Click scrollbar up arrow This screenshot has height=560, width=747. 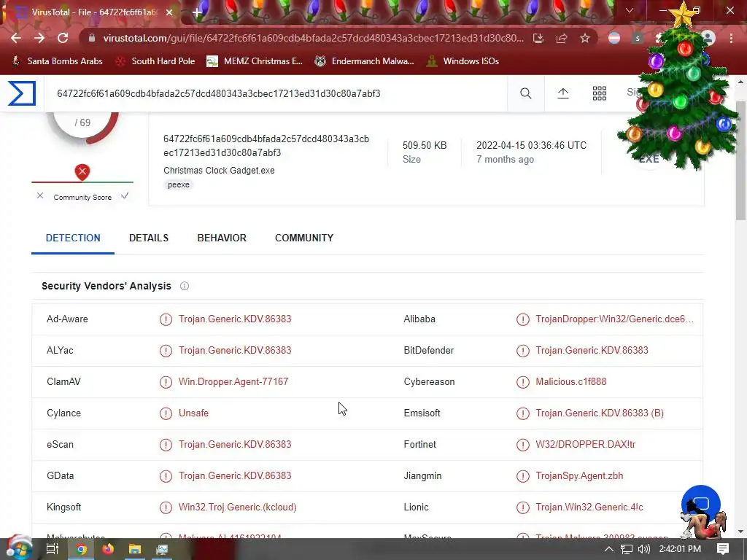pos(741,82)
